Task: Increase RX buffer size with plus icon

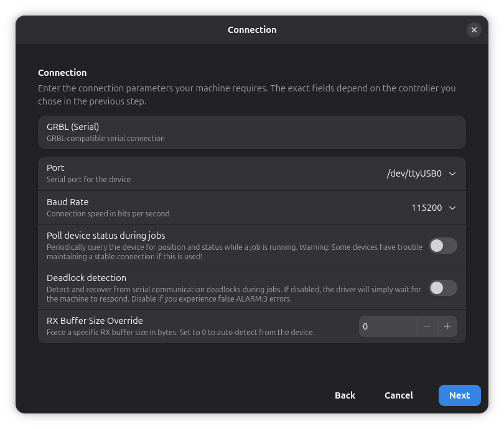Action: 447,326
